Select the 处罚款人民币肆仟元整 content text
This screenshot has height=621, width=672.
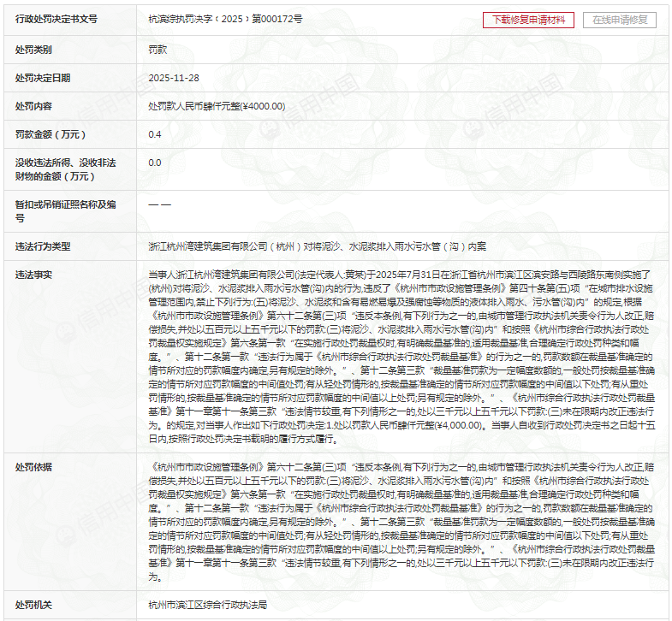click(217, 106)
